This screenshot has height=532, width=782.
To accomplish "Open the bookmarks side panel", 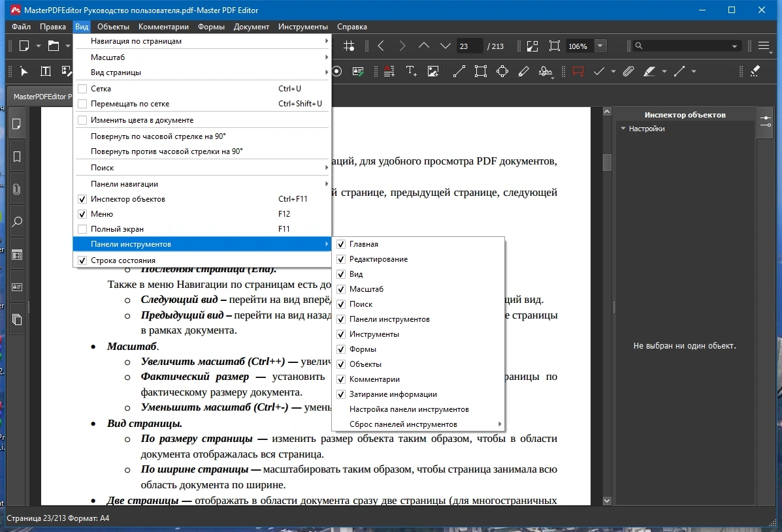I will click(x=17, y=157).
